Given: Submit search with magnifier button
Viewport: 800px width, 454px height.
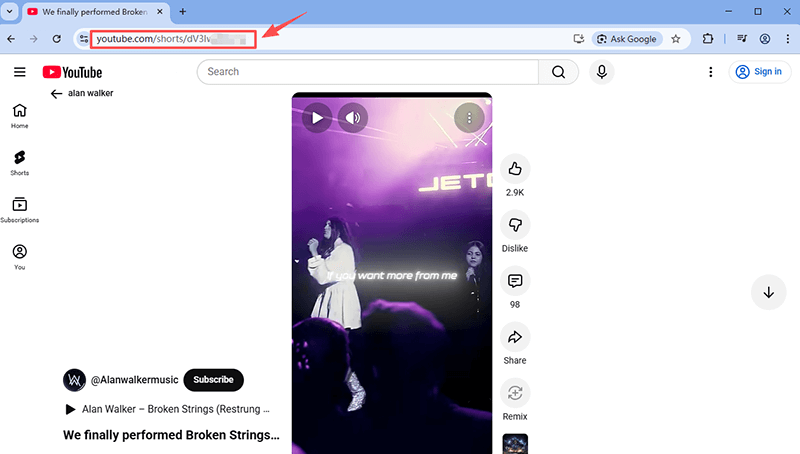Looking at the screenshot, I should pos(559,72).
